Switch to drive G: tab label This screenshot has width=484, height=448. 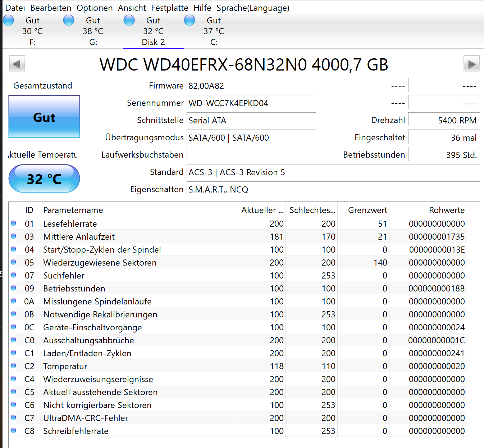93,42
